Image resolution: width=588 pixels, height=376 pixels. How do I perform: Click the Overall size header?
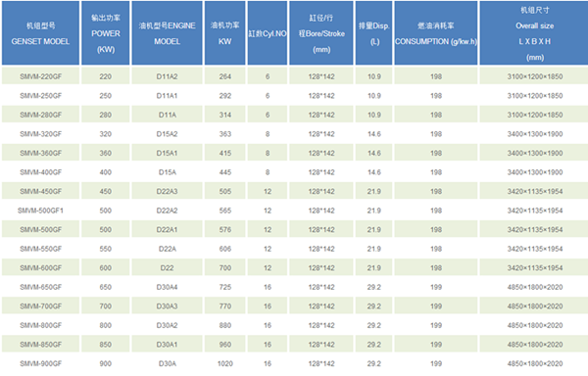tap(534, 33)
